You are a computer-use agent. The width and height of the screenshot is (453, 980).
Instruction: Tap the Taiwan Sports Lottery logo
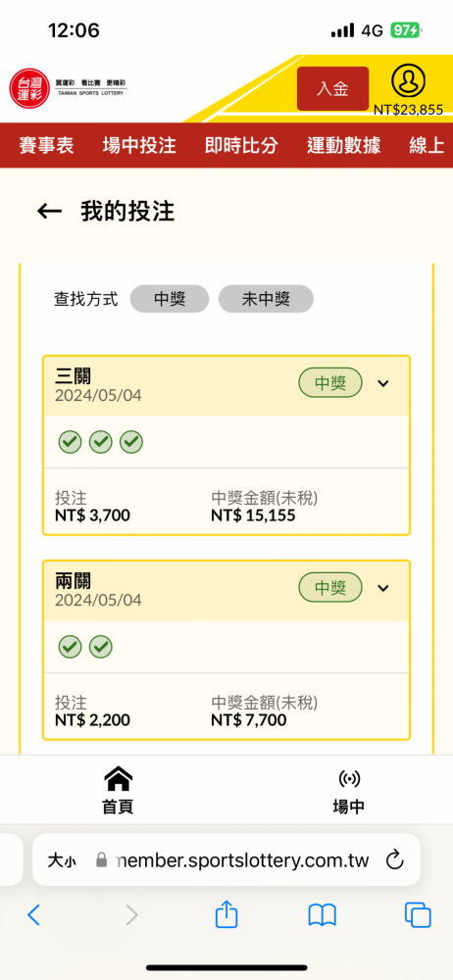69,88
